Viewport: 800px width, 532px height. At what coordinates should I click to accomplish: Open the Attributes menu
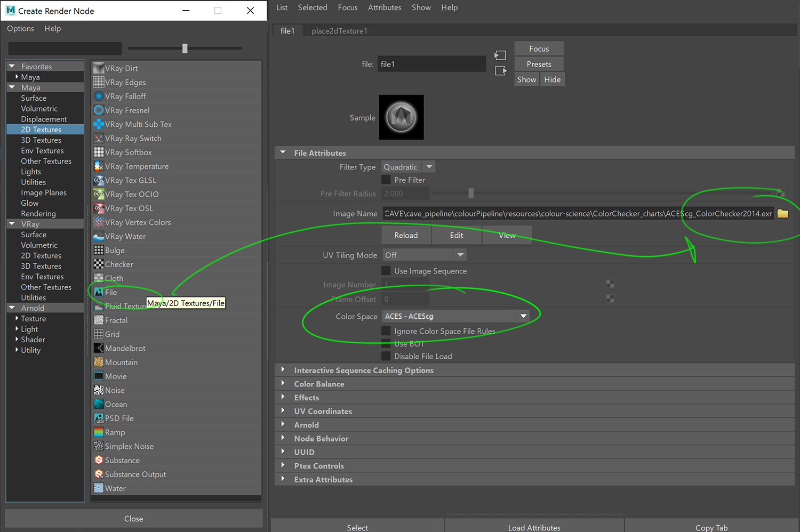tap(385, 7)
